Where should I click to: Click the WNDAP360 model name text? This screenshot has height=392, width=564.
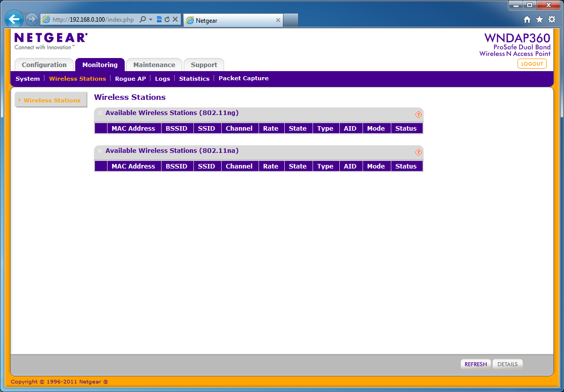[517, 38]
